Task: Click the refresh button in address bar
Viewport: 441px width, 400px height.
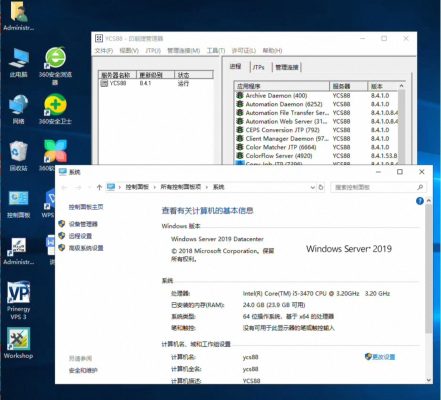Action: tap(321, 187)
